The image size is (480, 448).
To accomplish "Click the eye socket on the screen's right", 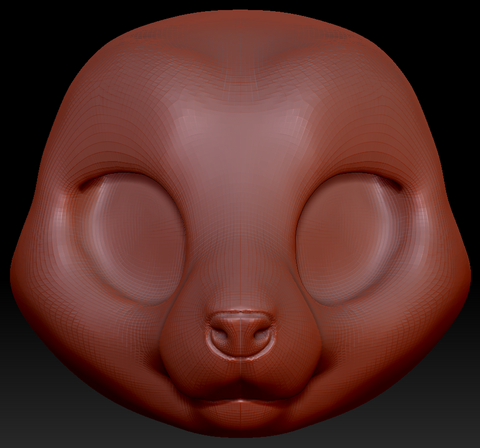I will tap(349, 237).
